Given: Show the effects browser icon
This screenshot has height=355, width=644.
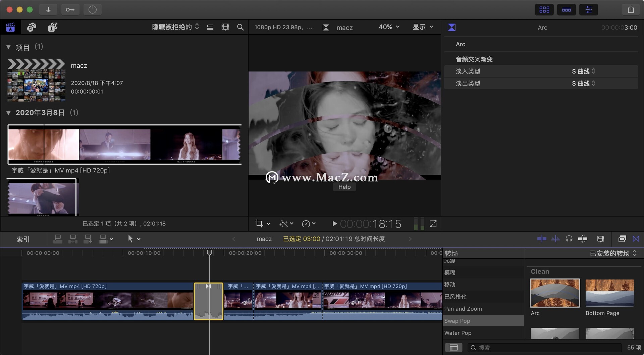Looking at the screenshot, I should [x=622, y=239].
